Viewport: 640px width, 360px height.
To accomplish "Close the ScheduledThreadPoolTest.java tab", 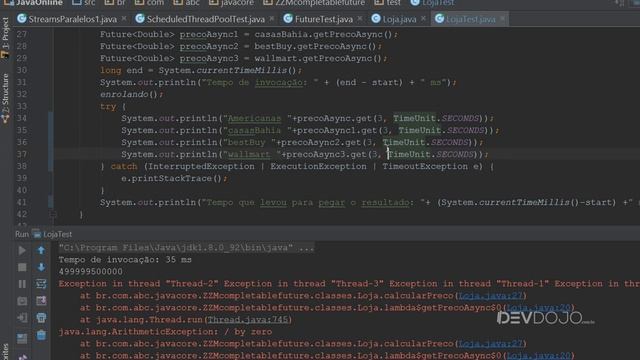I will coord(272,19).
